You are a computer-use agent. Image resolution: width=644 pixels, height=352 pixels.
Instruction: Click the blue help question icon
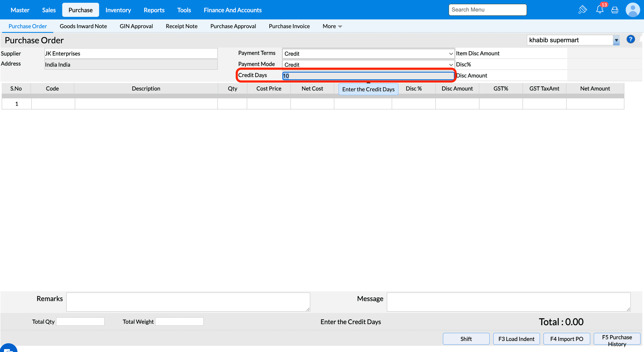coord(630,39)
